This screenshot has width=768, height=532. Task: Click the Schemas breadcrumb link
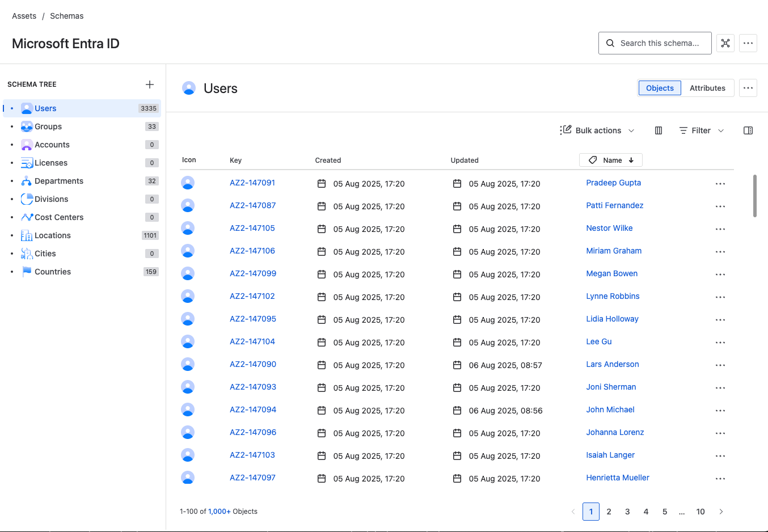point(66,16)
